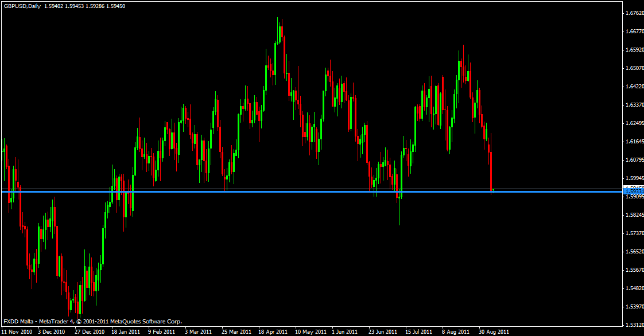
Task: Click the 1.53970 price scale label
Action: [x=634, y=307]
